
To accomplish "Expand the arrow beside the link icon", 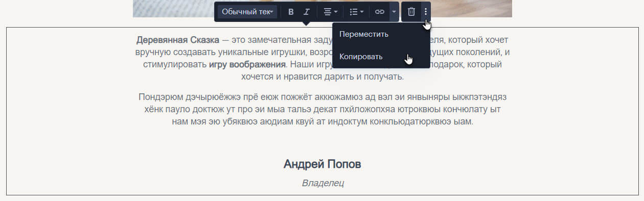I will click(x=394, y=12).
